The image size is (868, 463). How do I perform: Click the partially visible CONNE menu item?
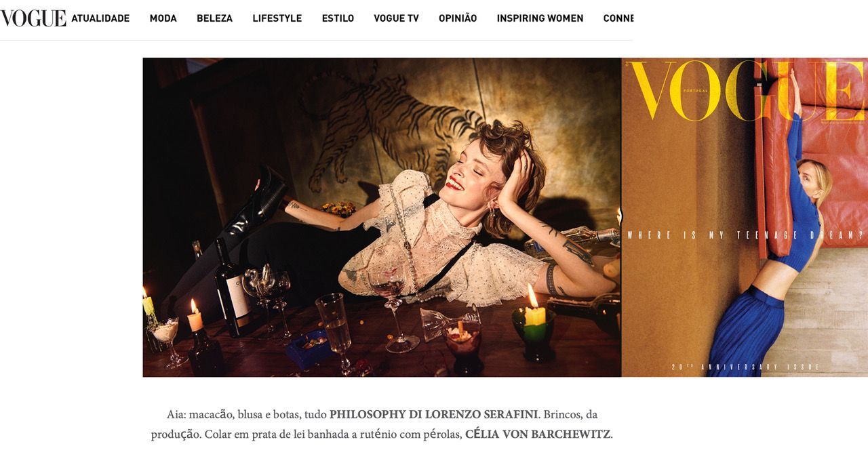pyautogui.click(x=618, y=18)
